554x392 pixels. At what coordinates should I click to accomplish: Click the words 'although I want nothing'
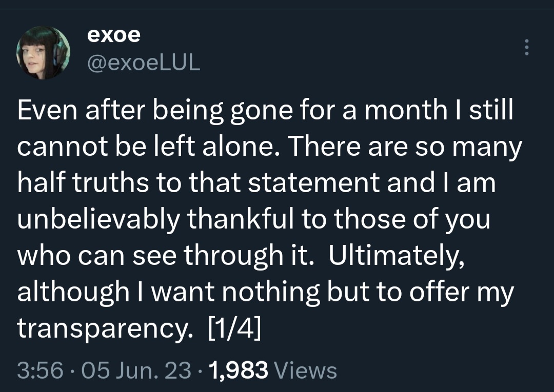(x=169, y=292)
